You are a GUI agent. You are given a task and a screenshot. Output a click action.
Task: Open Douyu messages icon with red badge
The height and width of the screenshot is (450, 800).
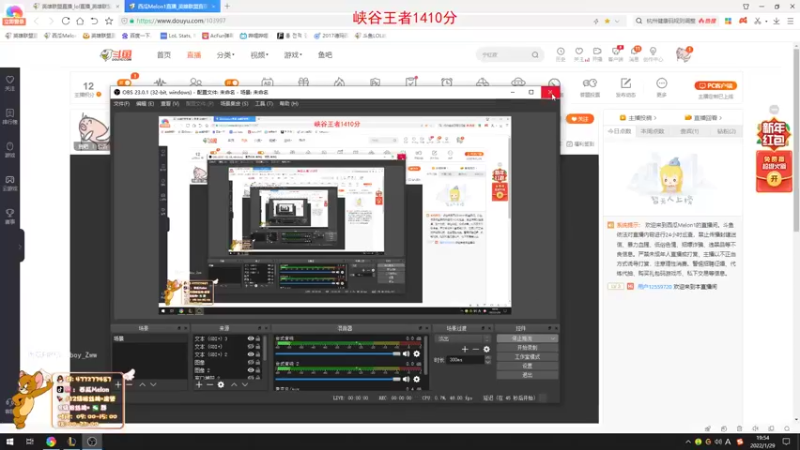(x=635, y=52)
